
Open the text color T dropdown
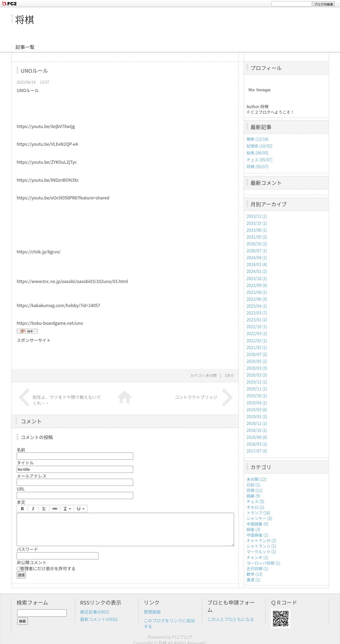tap(67, 508)
